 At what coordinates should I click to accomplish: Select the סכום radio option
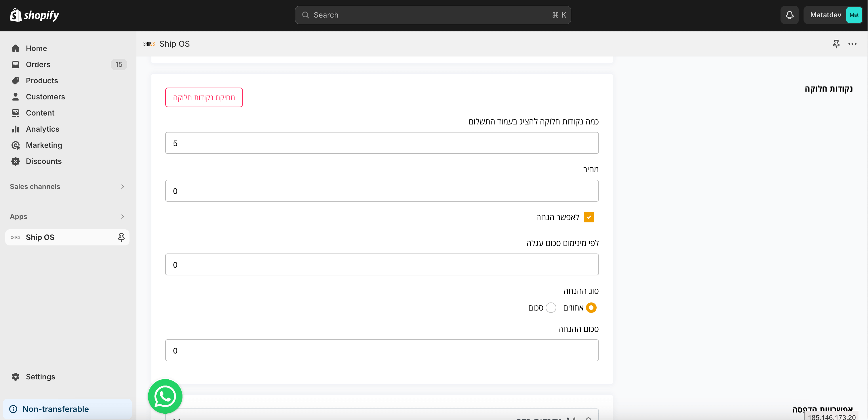point(551,308)
